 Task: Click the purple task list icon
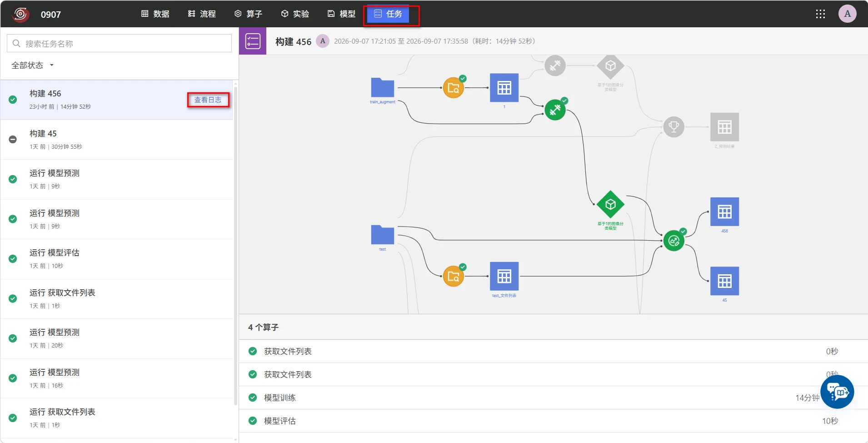[x=253, y=41]
